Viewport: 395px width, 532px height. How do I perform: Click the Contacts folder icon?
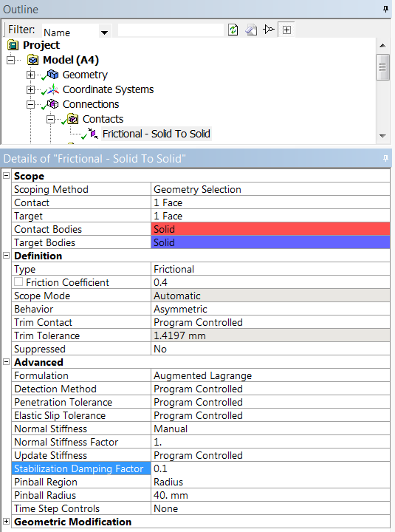pos(72,119)
